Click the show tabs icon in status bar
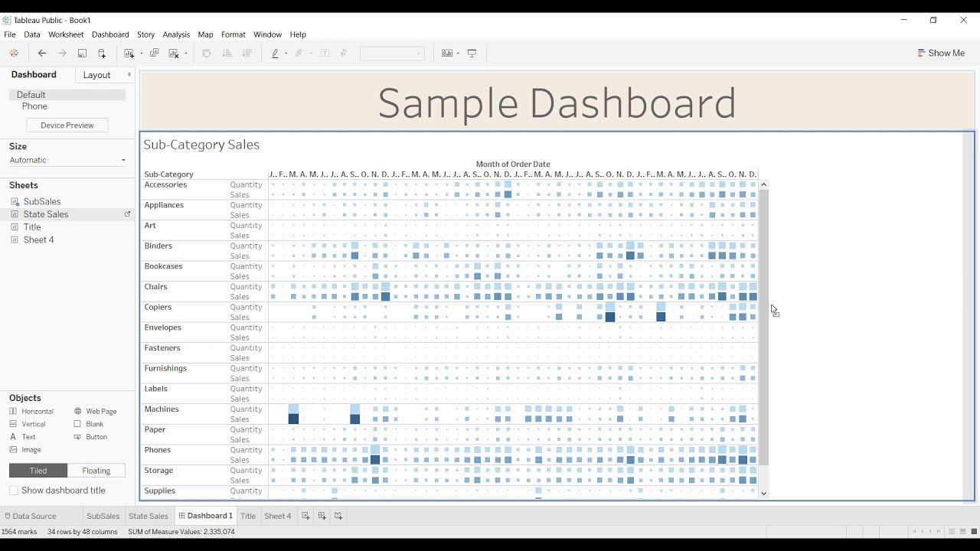The image size is (980, 551). pyautogui.click(x=974, y=532)
